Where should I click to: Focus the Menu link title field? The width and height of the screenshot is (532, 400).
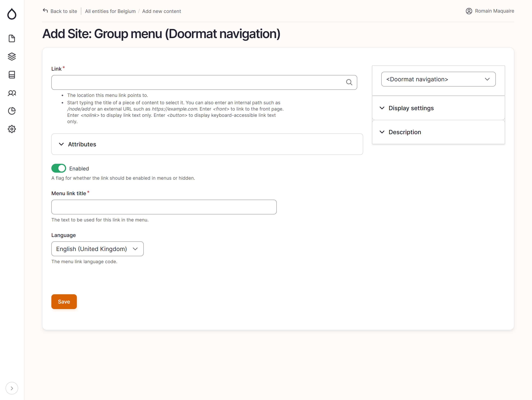coord(164,207)
